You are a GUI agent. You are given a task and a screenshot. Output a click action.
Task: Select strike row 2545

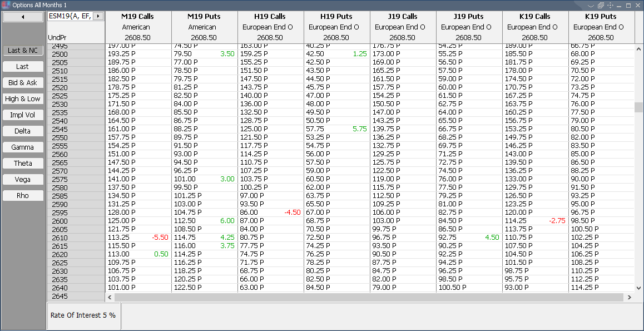pyautogui.click(x=76, y=130)
